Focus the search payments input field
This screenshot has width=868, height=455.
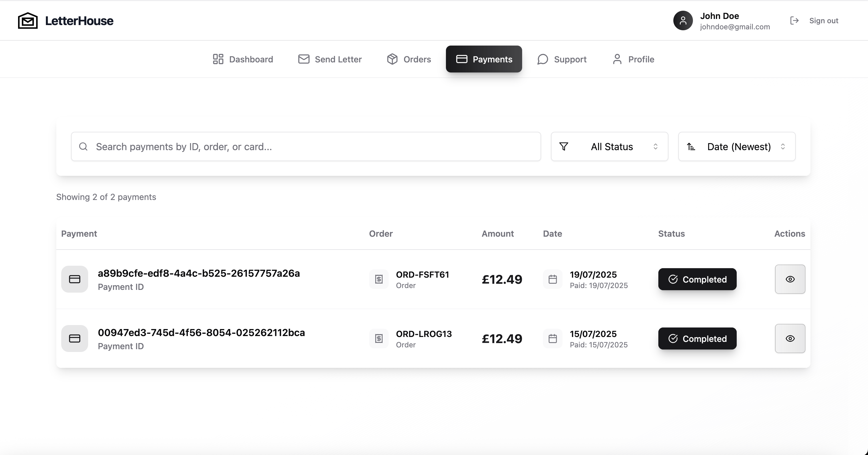306,147
